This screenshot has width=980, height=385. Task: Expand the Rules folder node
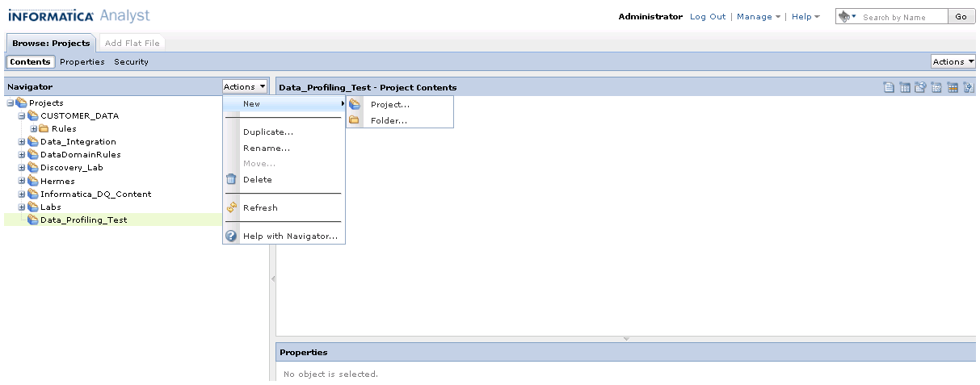tap(34, 129)
